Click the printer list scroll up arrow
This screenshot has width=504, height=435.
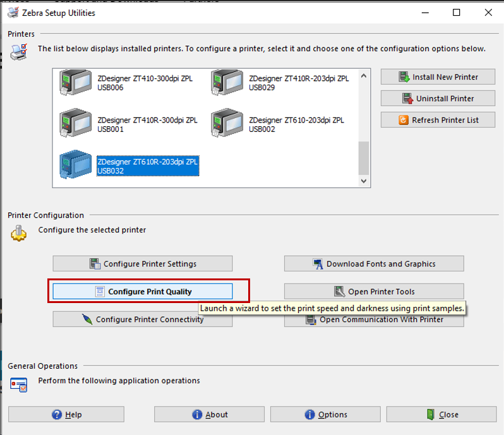click(x=363, y=76)
